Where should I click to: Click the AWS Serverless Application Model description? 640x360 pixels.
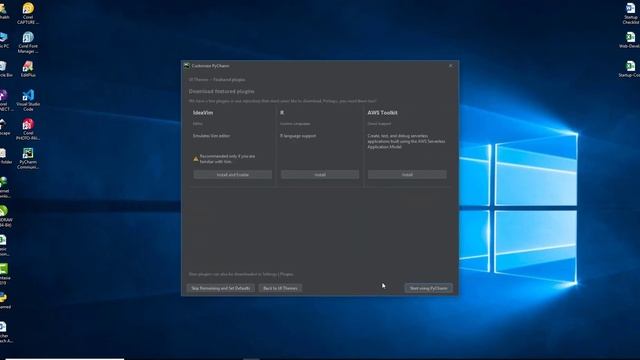406,141
